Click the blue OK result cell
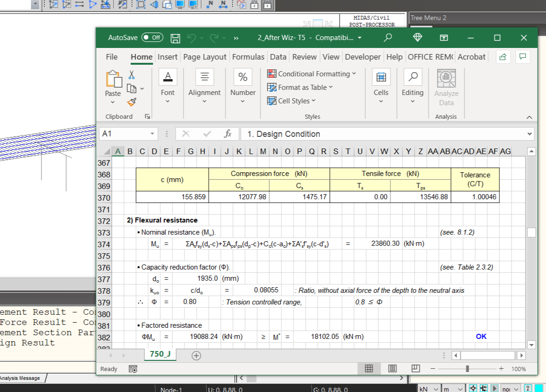The width and height of the screenshot is (546, 392). click(481, 336)
